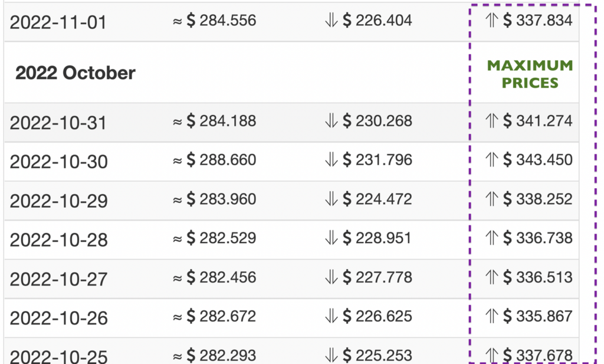Select the 2022-10-31 date cell

[x=58, y=123]
